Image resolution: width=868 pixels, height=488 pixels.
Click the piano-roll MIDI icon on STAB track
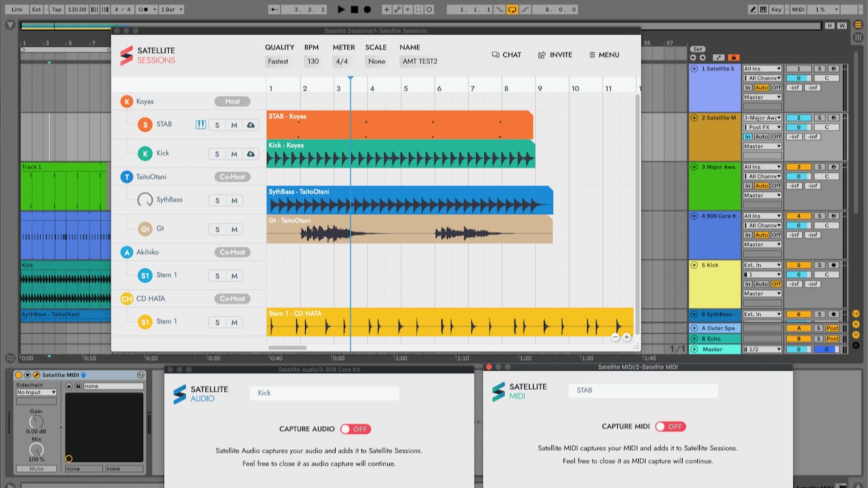coord(201,125)
